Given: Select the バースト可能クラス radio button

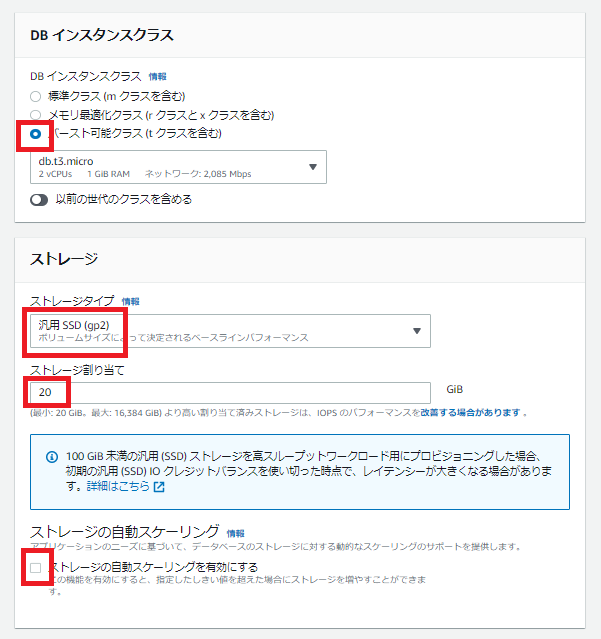Looking at the screenshot, I should (x=36, y=133).
